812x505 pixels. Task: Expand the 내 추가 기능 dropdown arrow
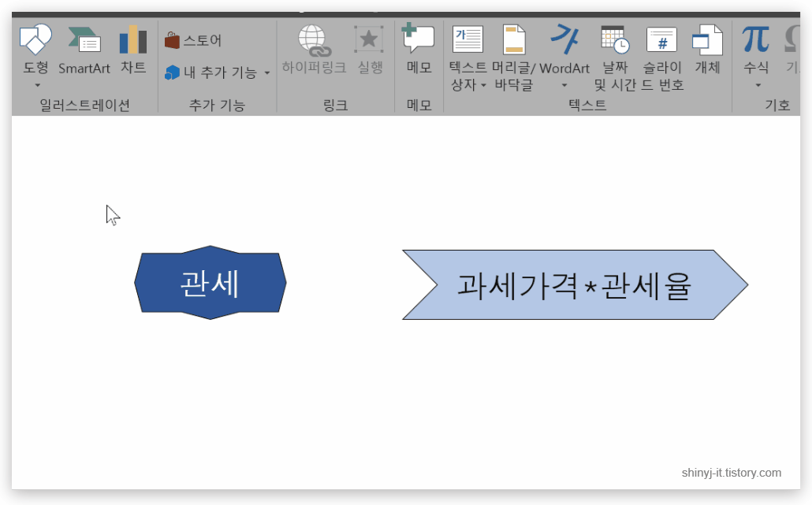267,73
